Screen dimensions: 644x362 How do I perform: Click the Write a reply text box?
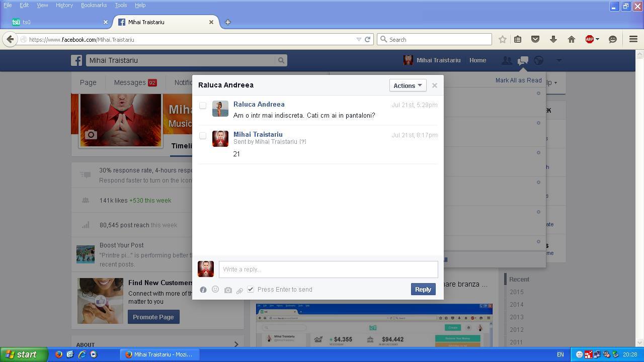[329, 269]
